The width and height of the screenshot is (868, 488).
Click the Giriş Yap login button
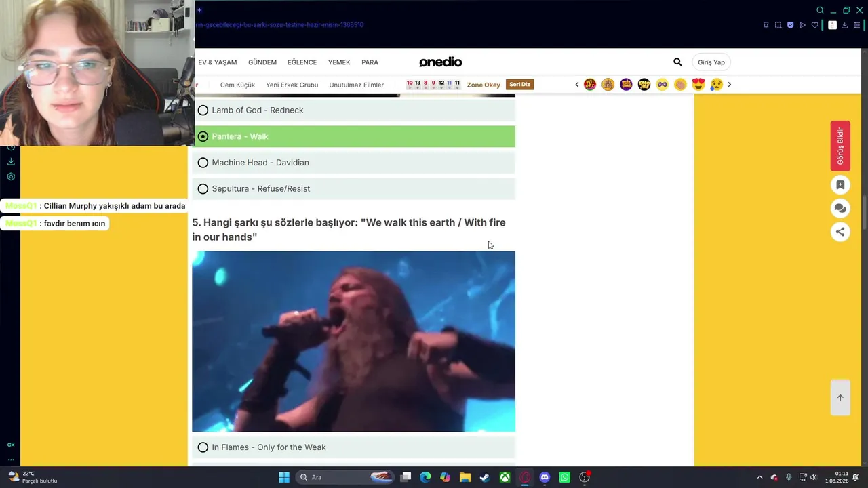point(711,62)
